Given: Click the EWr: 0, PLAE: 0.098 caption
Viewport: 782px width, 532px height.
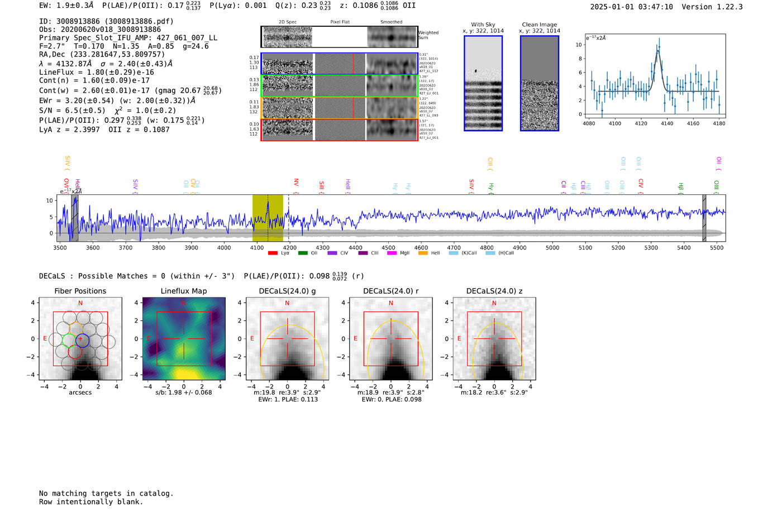Looking at the screenshot, I should click(x=391, y=399).
